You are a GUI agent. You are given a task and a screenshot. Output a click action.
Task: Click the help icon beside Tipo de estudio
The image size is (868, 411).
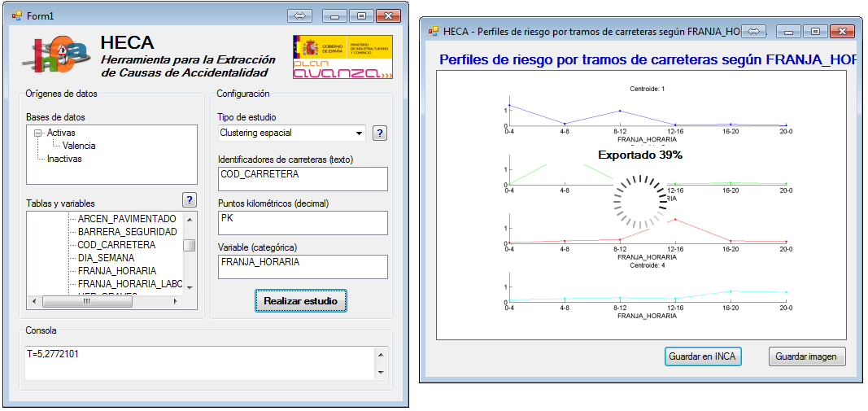(379, 133)
